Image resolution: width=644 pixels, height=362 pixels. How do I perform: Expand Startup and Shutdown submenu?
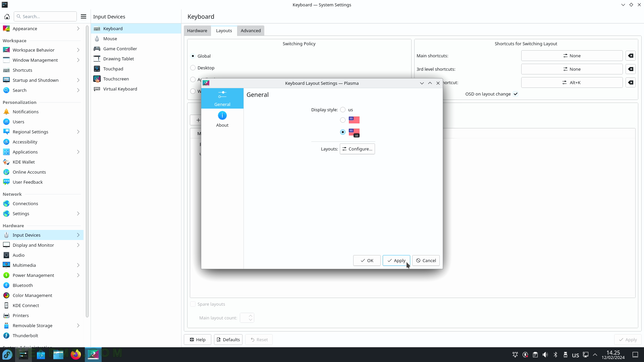click(x=78, y=80)
